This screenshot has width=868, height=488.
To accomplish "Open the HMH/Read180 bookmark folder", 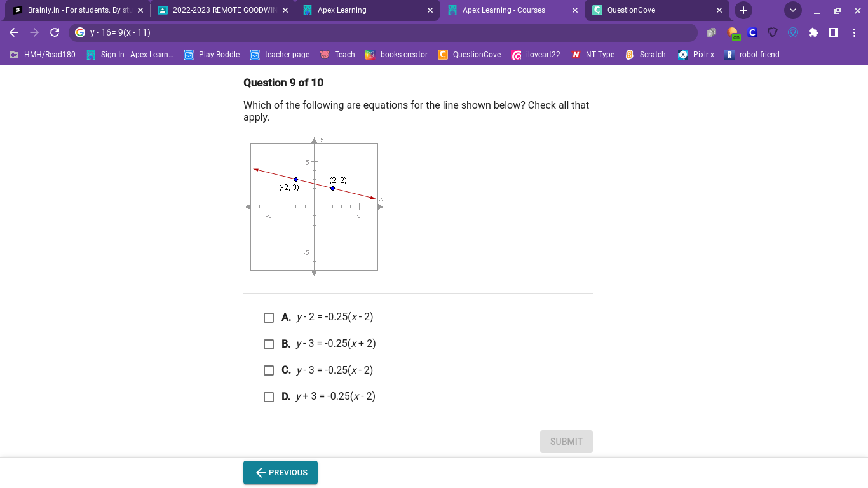I will 43,55.
